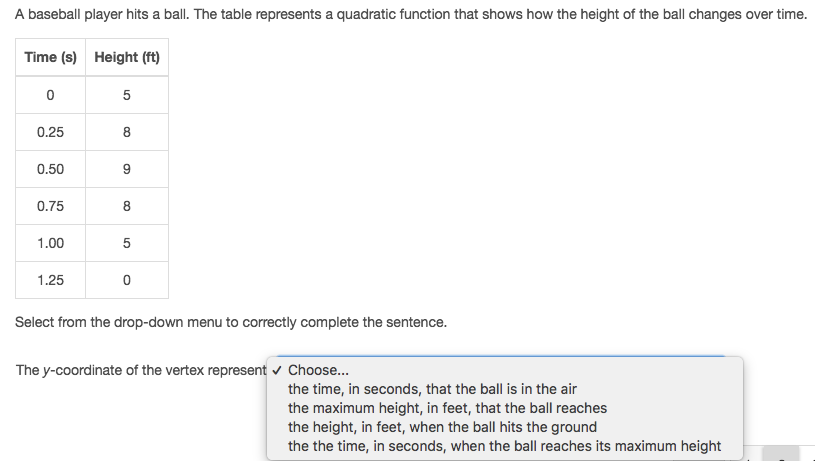Screen dimensions: 815x461
Task: Click height value 0 in the 1.25 row
Action: (x=127, y=280)
